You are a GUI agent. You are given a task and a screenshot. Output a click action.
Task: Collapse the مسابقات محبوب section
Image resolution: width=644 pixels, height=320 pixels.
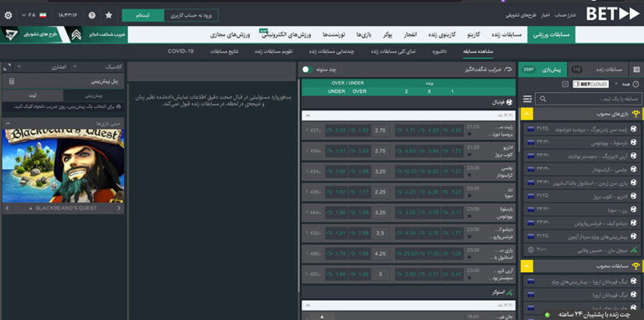pyautogui.click(x=527, y=266)
